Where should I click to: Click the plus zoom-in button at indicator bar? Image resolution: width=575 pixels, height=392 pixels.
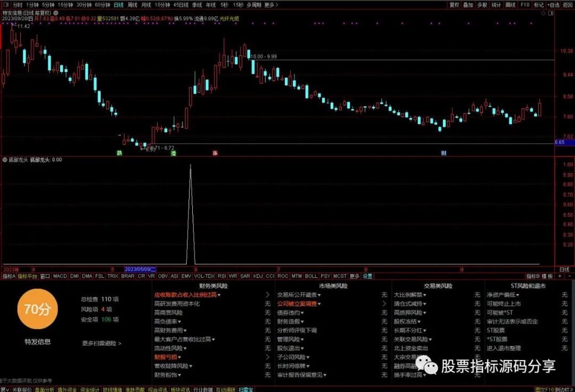click(560, 276)
